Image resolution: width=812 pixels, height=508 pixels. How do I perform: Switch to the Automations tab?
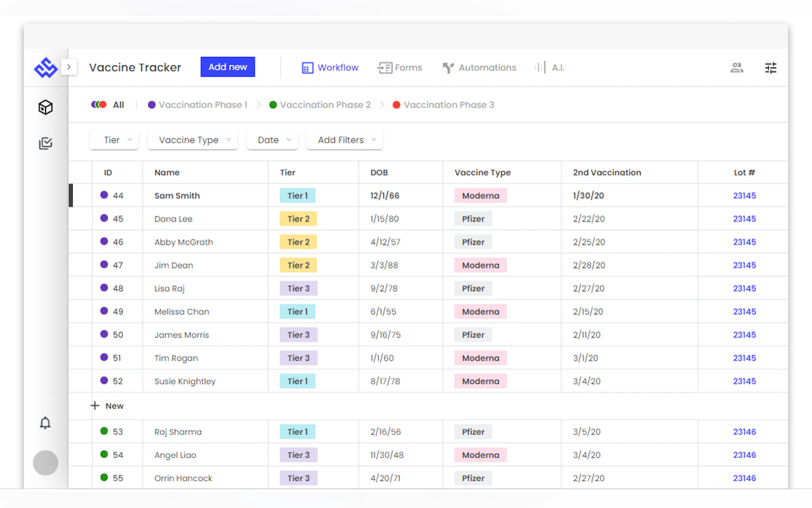479,67
